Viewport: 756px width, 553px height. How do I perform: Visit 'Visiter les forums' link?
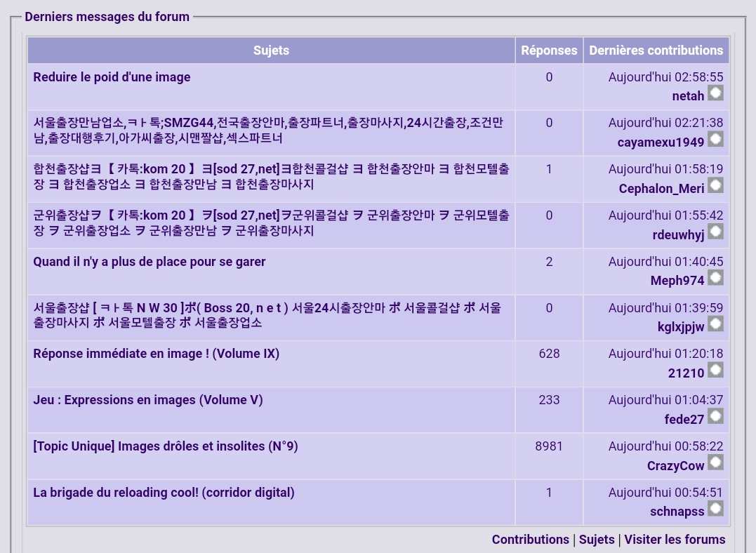pyautogui.click(x=674, y=540)
